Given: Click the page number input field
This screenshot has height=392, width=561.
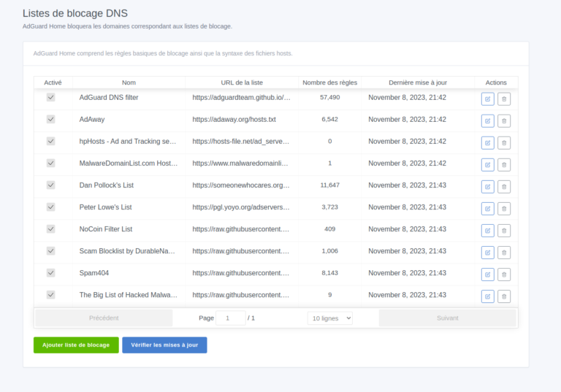Looking at the screenshot, I should (x=230, y=318).
